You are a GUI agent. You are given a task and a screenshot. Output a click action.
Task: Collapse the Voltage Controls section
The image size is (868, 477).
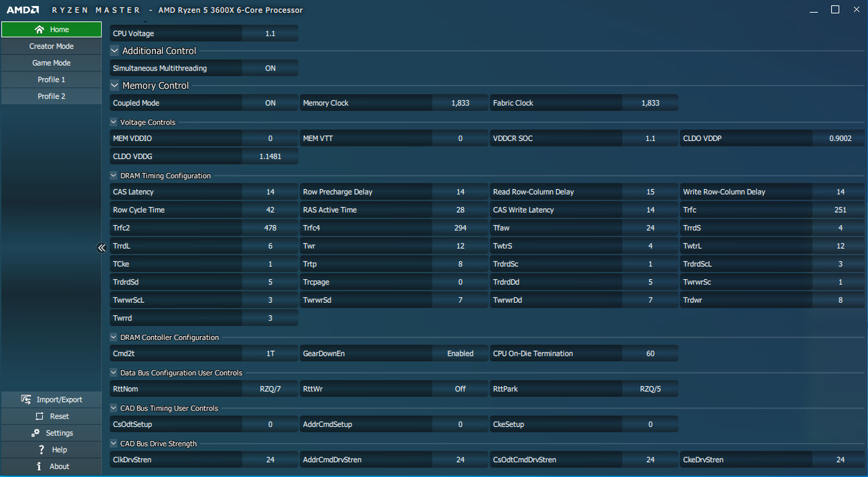click(113, 123)
